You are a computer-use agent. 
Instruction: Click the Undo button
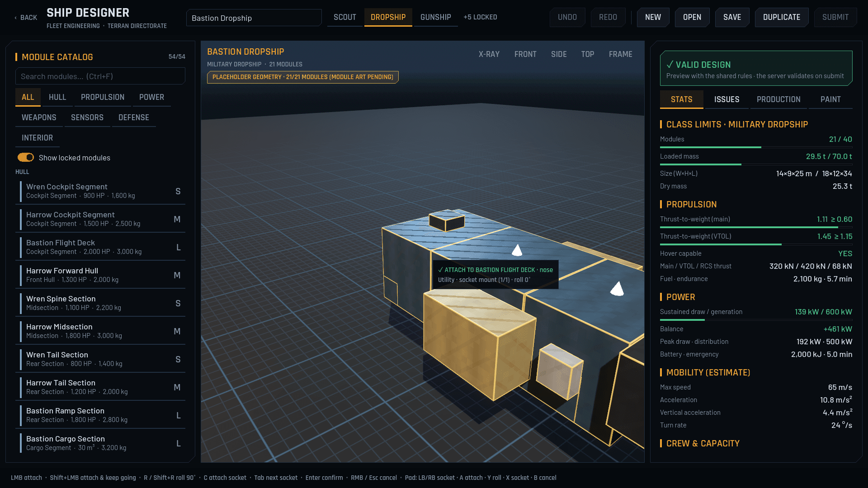[x=567, y=17]
